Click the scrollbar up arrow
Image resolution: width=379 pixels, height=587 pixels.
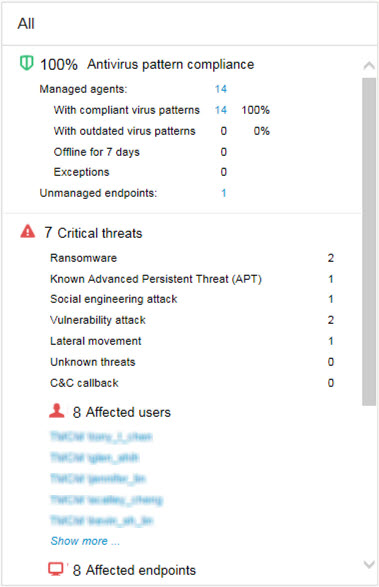369,66
